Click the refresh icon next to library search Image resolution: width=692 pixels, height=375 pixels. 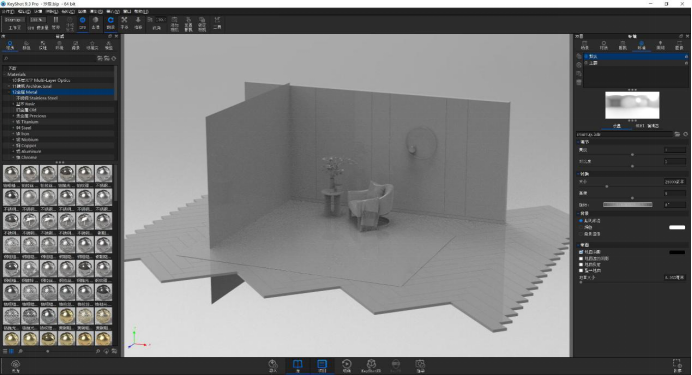[x=114, y=58]
